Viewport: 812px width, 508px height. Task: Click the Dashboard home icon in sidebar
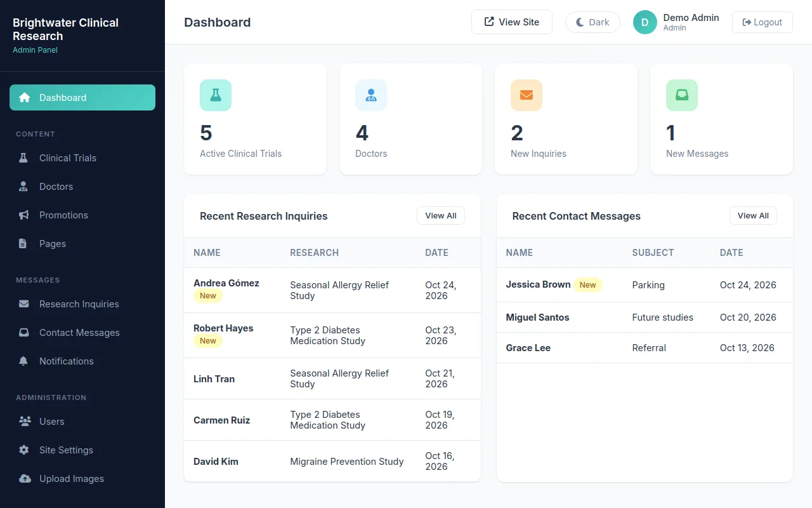point(25,98)
